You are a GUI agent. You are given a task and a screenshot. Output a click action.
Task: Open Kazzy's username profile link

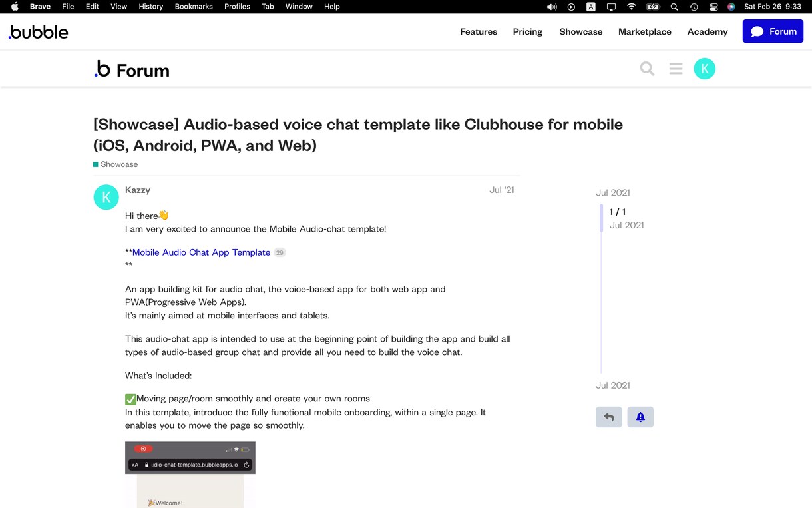[x=138, y=190]
